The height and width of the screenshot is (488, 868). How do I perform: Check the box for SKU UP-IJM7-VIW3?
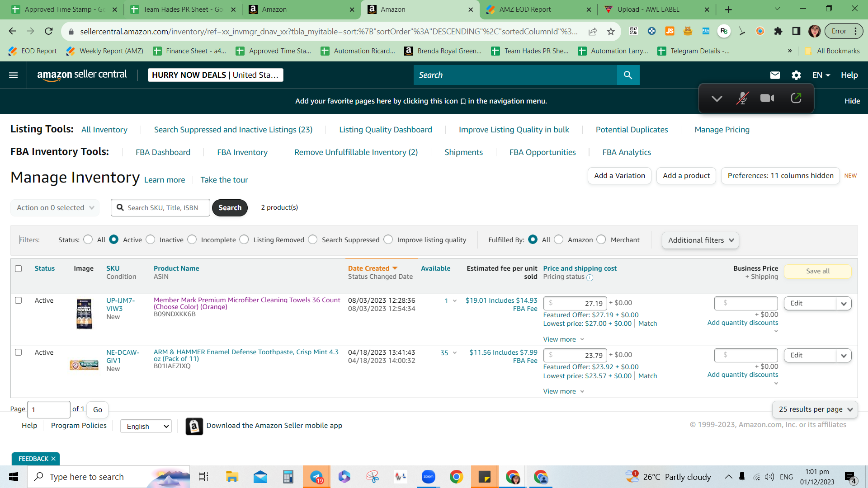(19, 300)
